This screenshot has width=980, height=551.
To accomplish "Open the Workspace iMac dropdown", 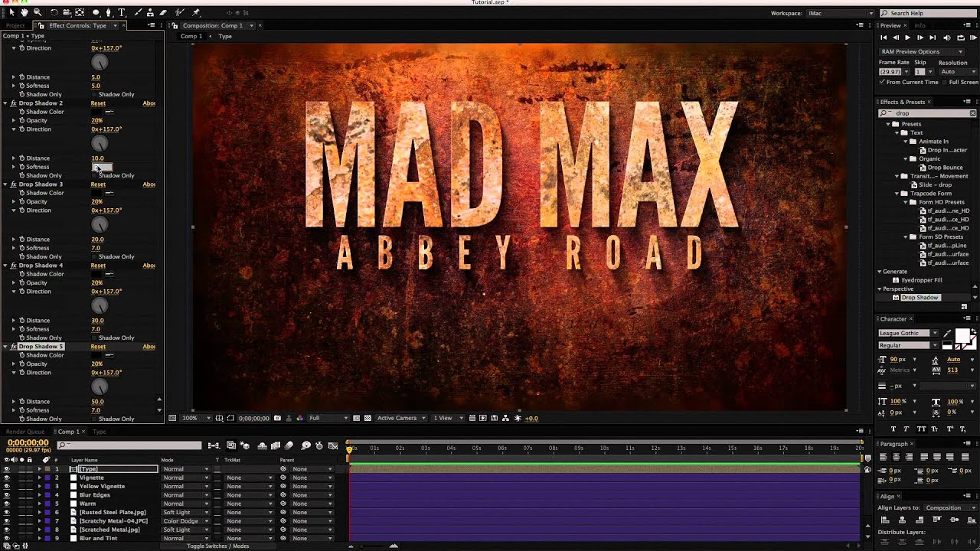I will [x=841, y=13].
